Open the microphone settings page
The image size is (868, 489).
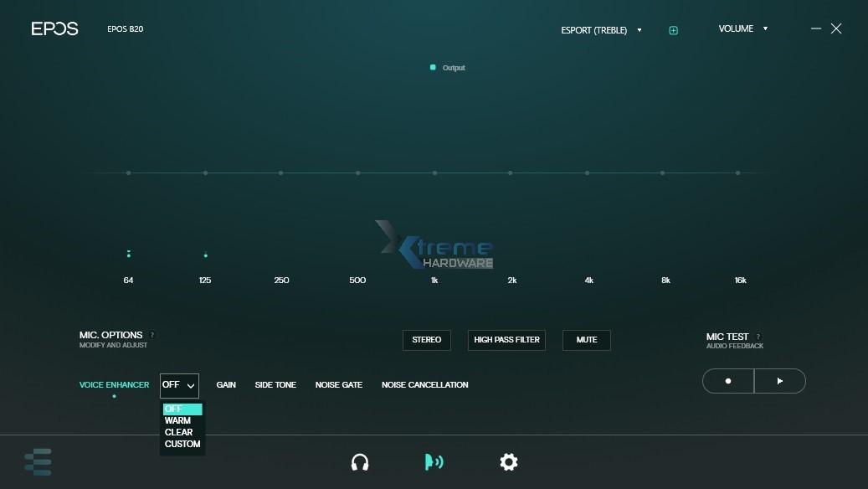click(x=434, y=462)
